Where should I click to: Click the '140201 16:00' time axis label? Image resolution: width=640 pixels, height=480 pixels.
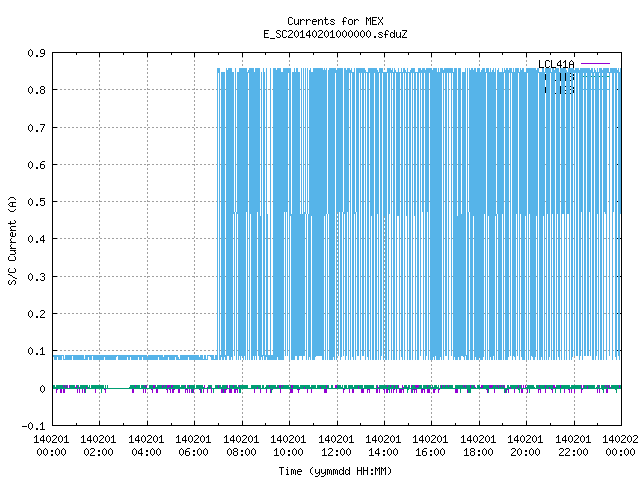point(430,446)
